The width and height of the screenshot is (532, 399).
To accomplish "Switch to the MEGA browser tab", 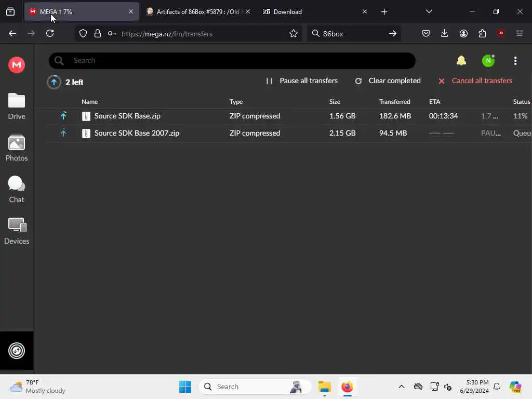I will (82, 11).
